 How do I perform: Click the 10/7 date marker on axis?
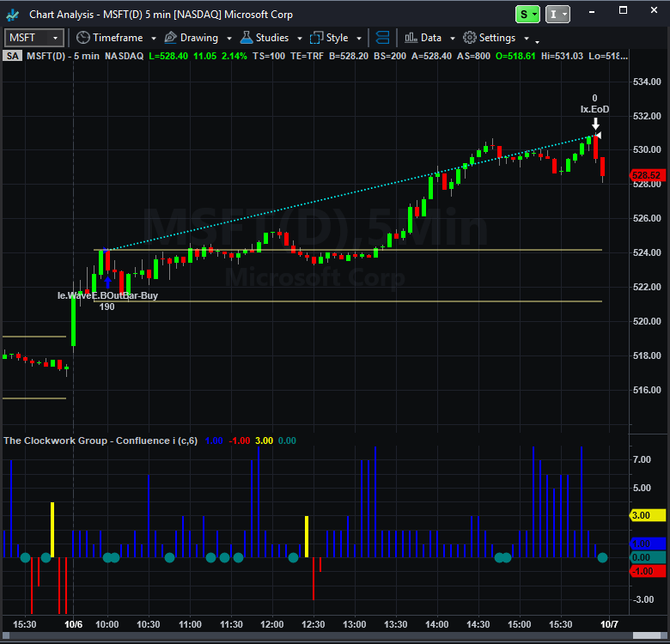pos(609,624)
